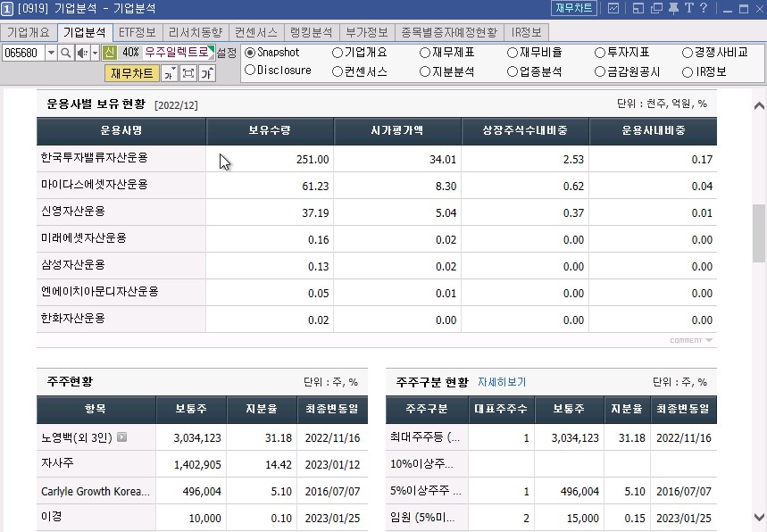Click the 운용사명 column header
Screen dimensions: 767x532
[x=121, y=130]
